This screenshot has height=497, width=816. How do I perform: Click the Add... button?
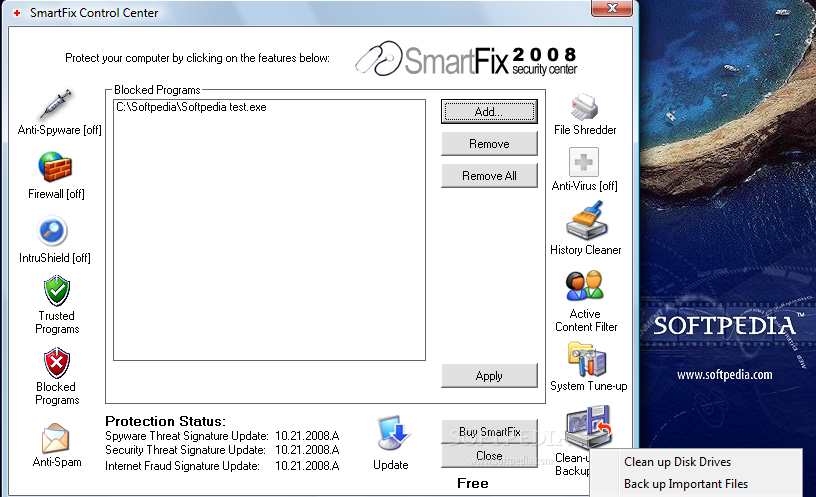coord(489,112)
